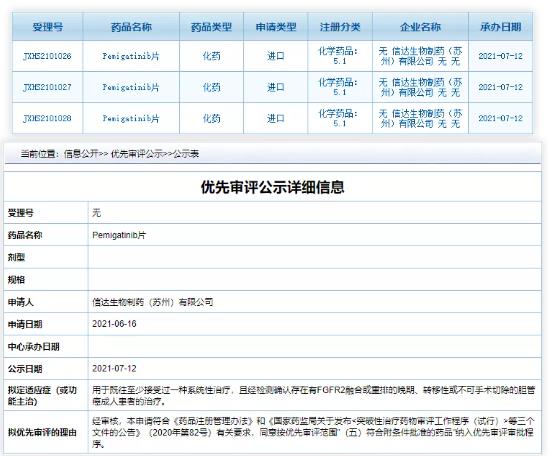Click the indication text mentioning FGFR2
Viewport: 548px width, 456px height.
point(313,396)
